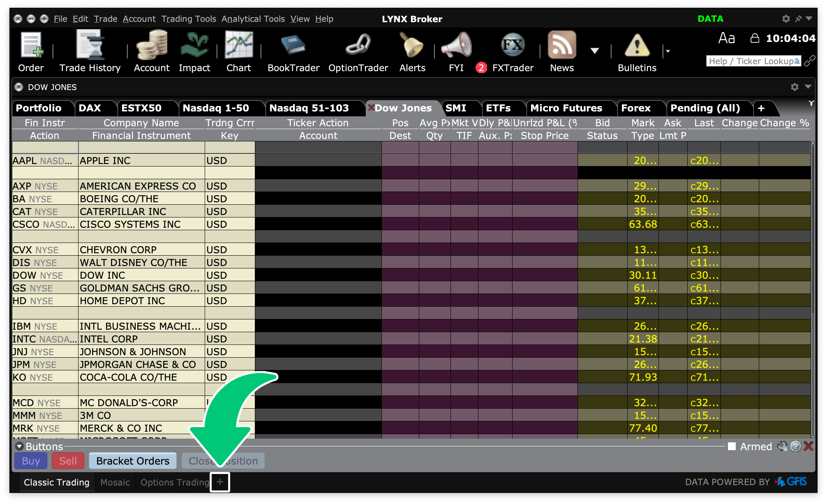827x504 pixels.
Task: Open the Account coins icon
Action: [x=152, y=46]
